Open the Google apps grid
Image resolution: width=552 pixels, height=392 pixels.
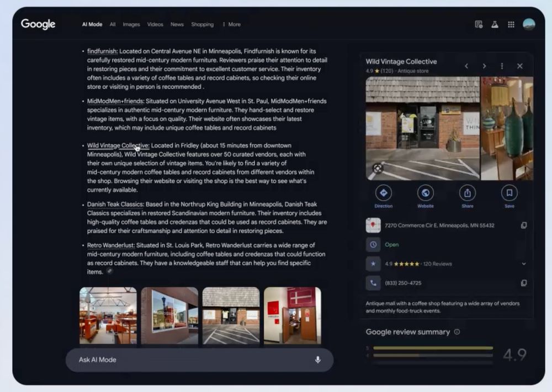pos(511,24)
